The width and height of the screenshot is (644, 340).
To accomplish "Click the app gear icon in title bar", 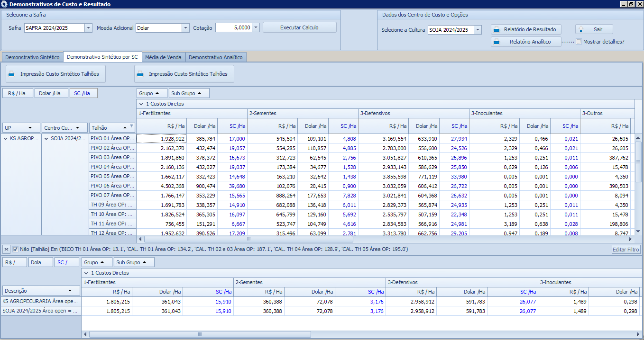I will pos(4,4).
